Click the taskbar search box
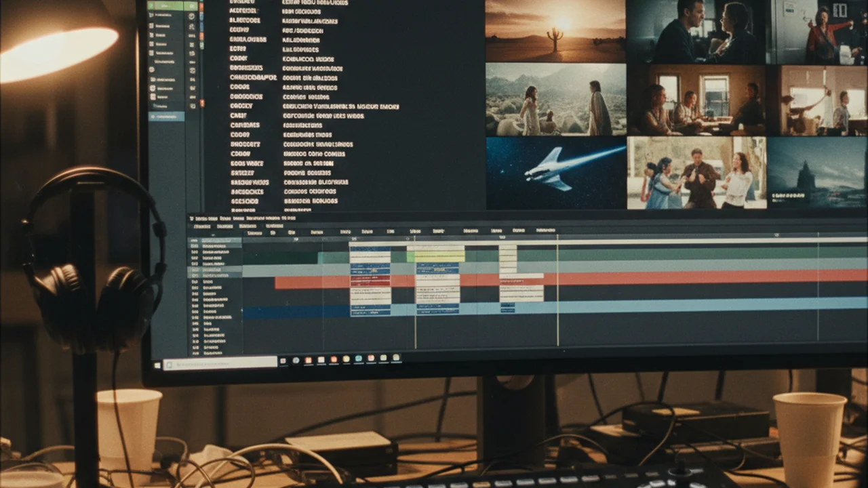Screen dimensions: 868x488 coord(220,363)
